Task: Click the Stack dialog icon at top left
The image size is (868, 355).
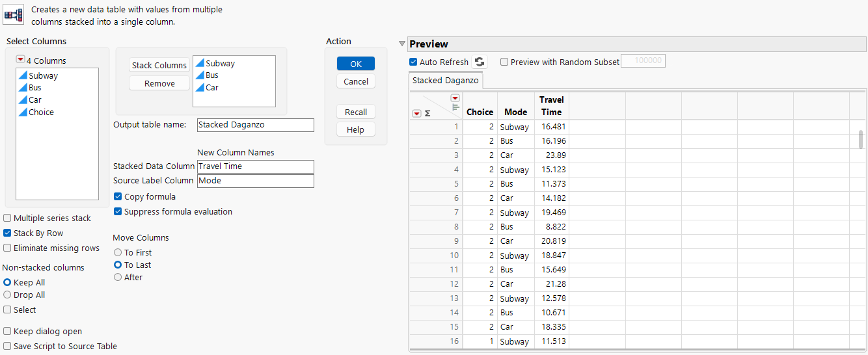Action: [14, 14]
